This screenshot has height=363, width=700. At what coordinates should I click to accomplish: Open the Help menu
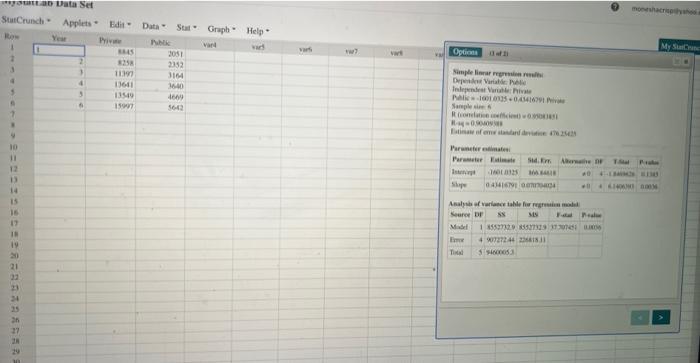tap(258, 31)
